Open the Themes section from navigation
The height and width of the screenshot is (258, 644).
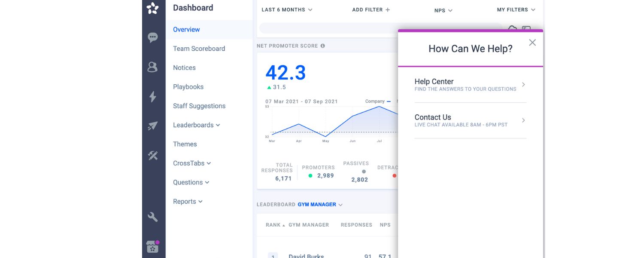(x=185, y=144)
